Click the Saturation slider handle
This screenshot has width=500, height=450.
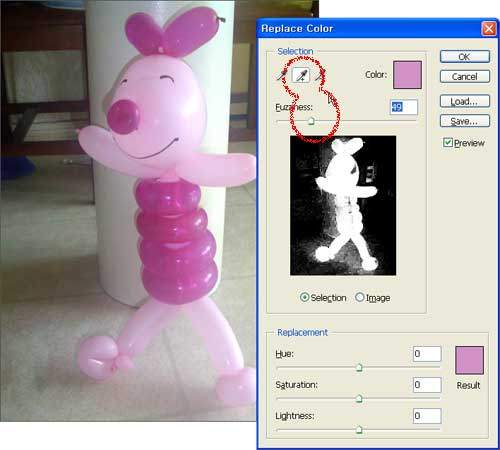point(359,398)
